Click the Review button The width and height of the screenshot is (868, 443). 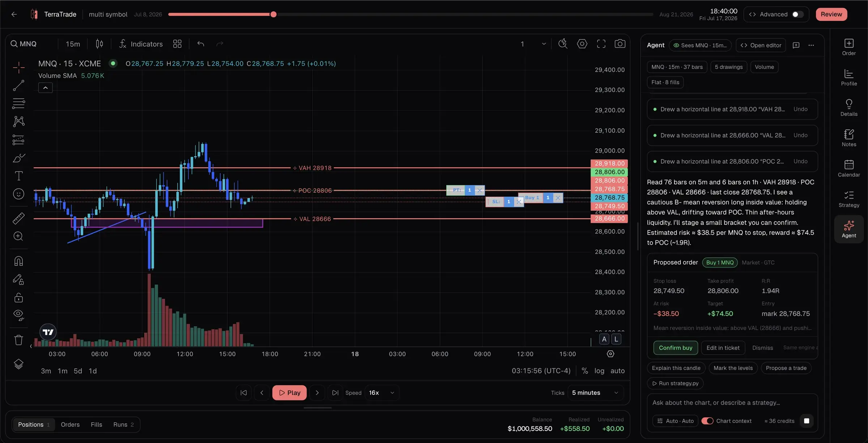click(831, 14)
